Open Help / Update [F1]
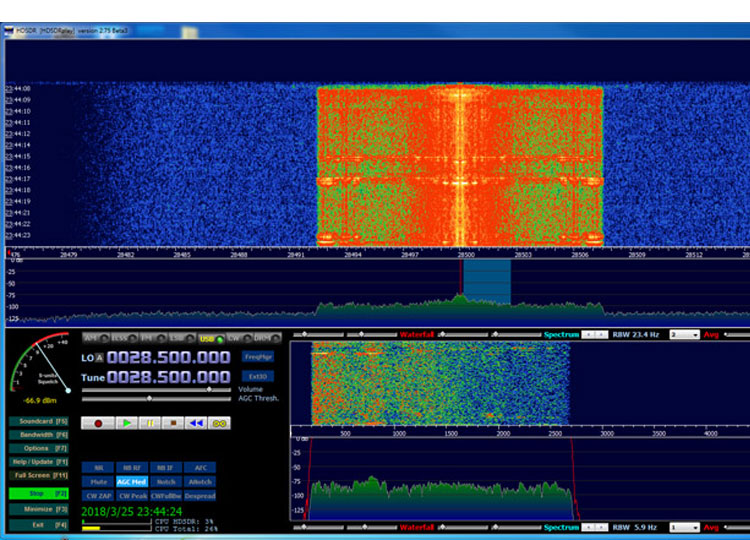 (39, 462)
